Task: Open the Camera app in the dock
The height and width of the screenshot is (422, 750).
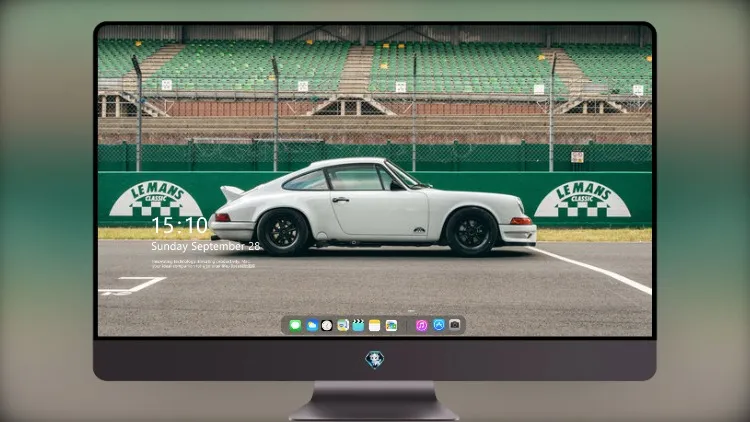Action: (x=455, y=325)
